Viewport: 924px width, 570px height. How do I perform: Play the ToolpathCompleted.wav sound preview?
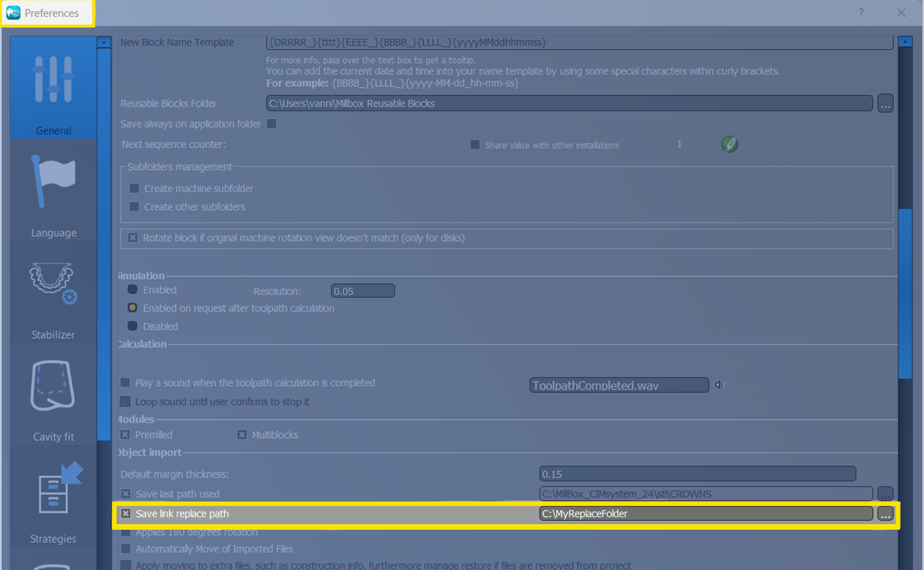(719, 384)
